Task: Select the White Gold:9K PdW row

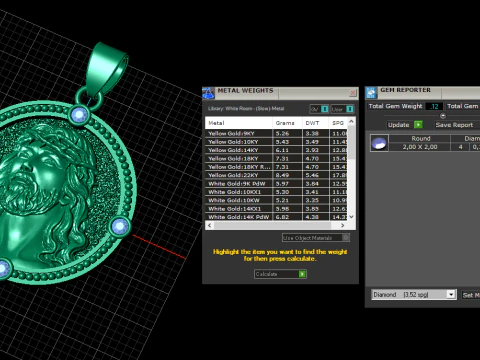Action: click(277, 183)
